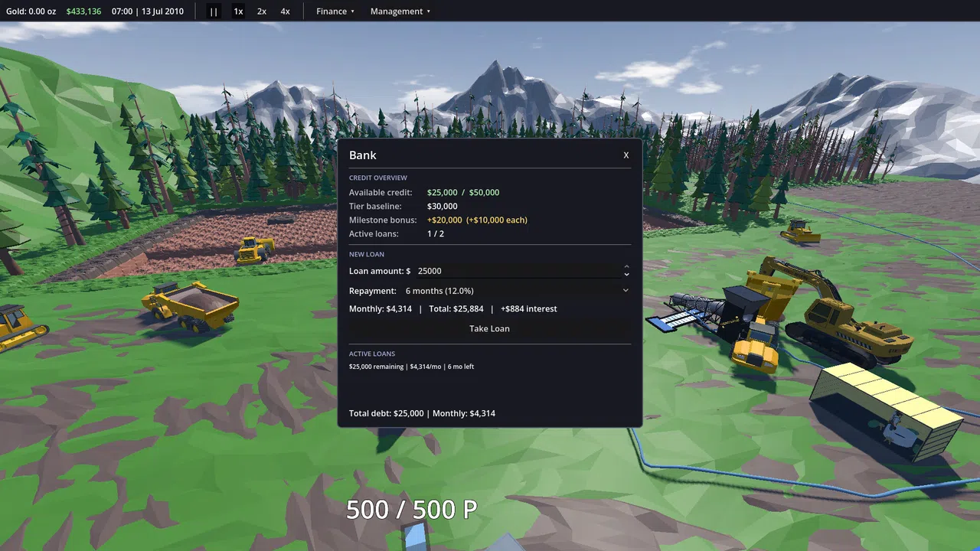Decrease loan amount with the down arrow

click(x=626, y=275)
